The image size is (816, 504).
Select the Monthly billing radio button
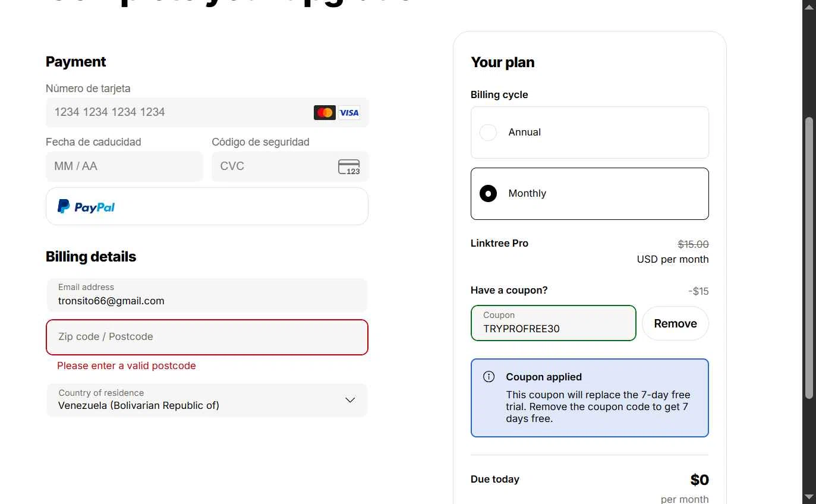(x=488, y=194)
